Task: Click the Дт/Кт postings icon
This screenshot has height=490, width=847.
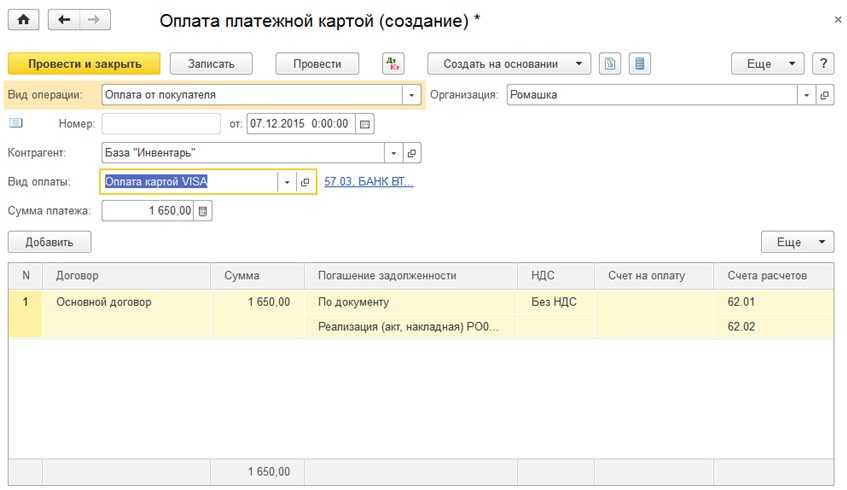Action: [393, 63]
